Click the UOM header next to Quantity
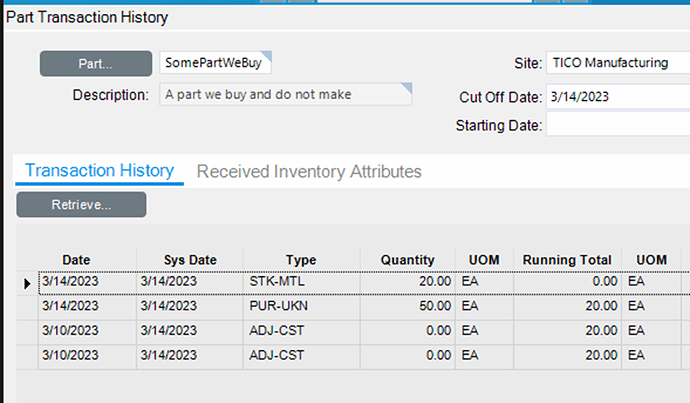The width and height of the screenshot is (690, 403). pos(483,260)
